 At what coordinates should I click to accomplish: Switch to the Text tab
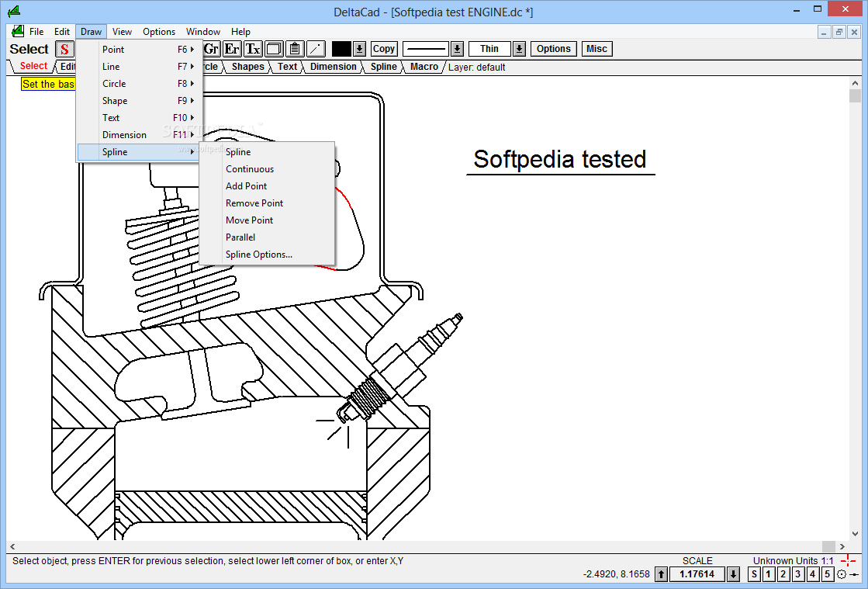point(287,67)
